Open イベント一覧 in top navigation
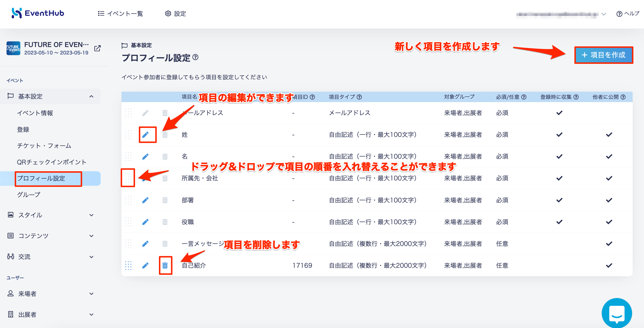This screenshot has width=644, height=328. 120,14
